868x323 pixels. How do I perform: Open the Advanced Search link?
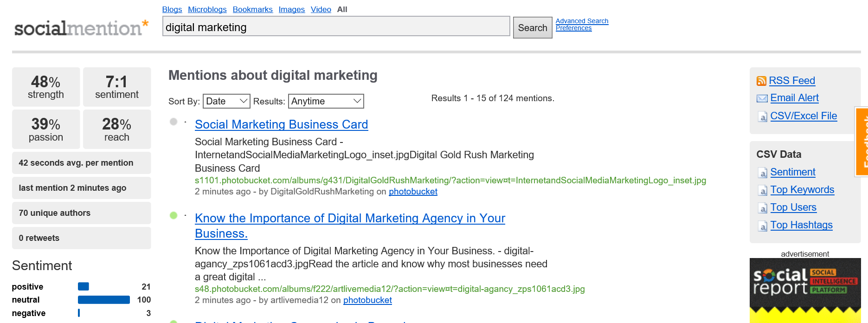pyautogui.click(x=582, y=21)
